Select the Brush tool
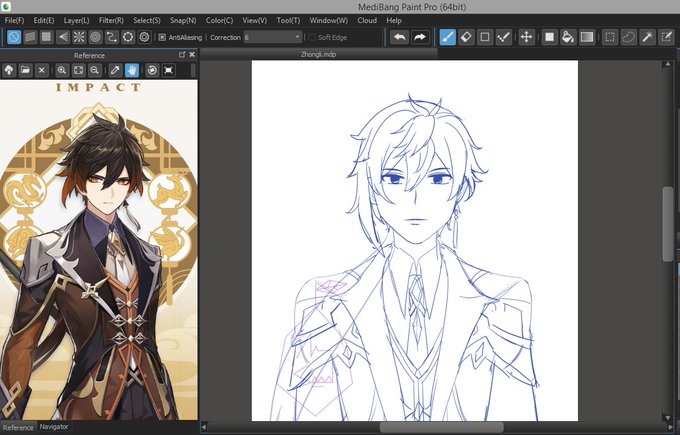Screen dimensions: 680x435 (x=448, y=37)
